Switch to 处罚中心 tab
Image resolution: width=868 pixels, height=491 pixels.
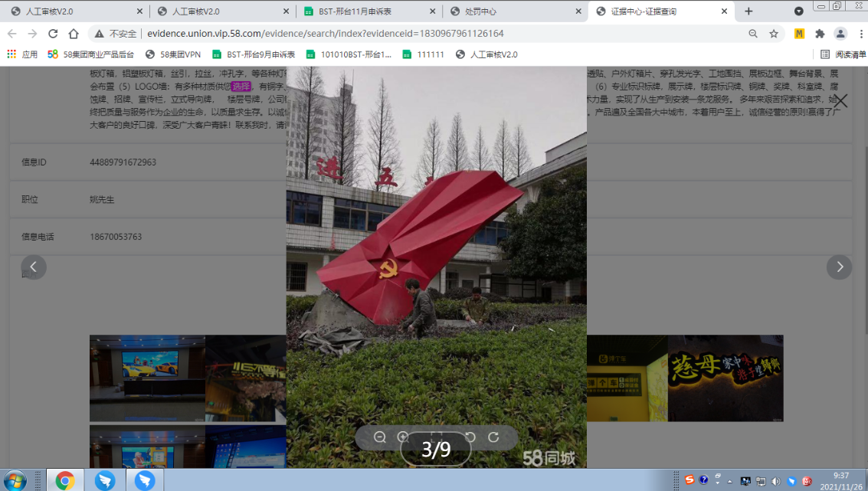516,11
